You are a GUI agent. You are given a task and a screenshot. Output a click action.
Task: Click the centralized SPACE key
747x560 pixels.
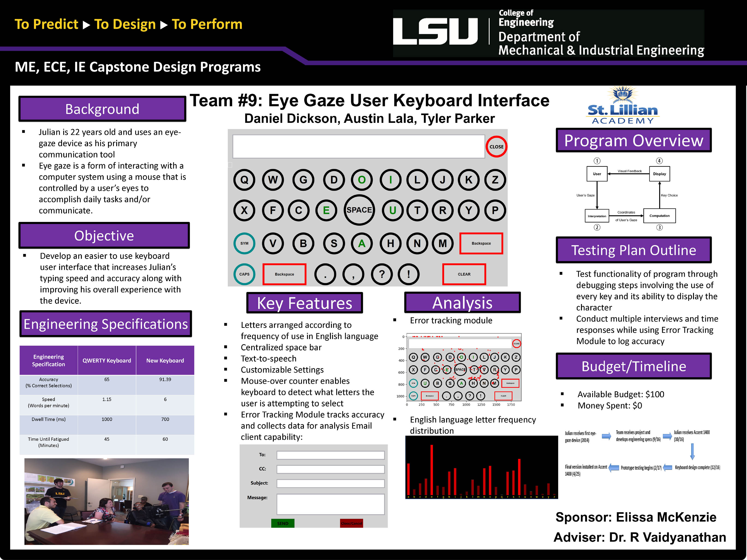point(359,210)
